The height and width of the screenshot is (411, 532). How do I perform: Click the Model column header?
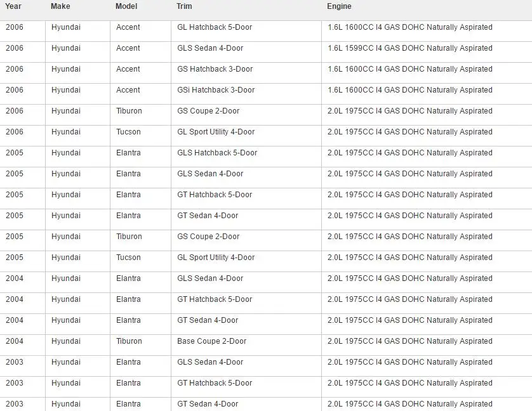(x=126, y=6)
